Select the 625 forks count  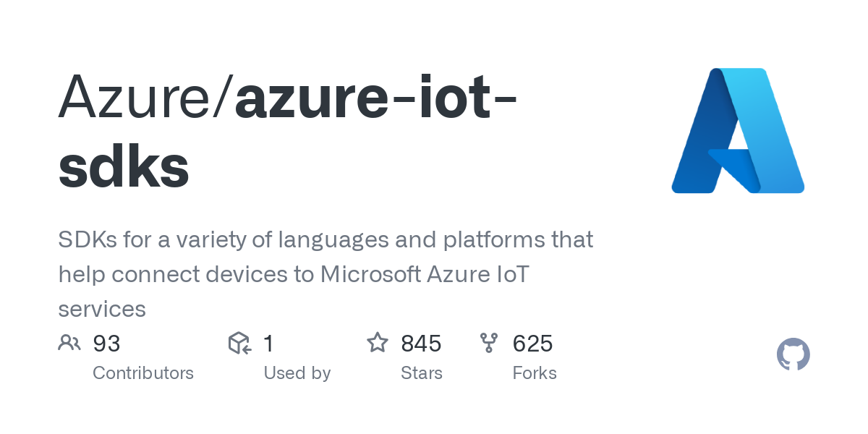[532, 344]
